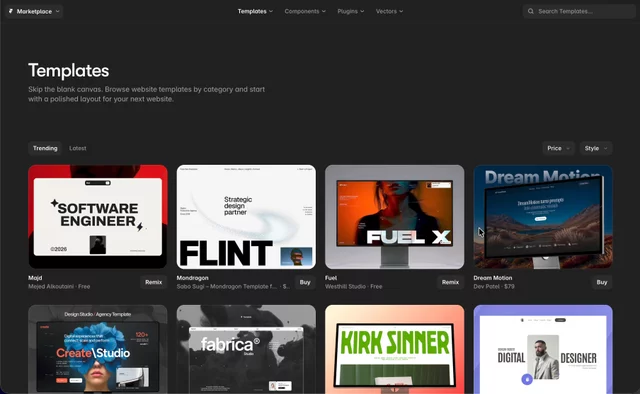The height and width of the screenshot is (394, 640).
Task: Open the Kirk Sinner template thumbnail
Action: 395,349
